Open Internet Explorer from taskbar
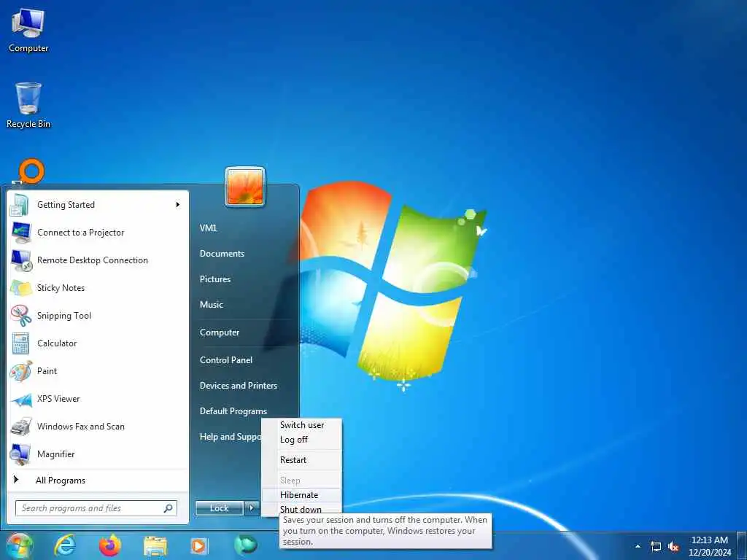Image resolution: width=747 pixels, height=560 pixels. (65, 545)
